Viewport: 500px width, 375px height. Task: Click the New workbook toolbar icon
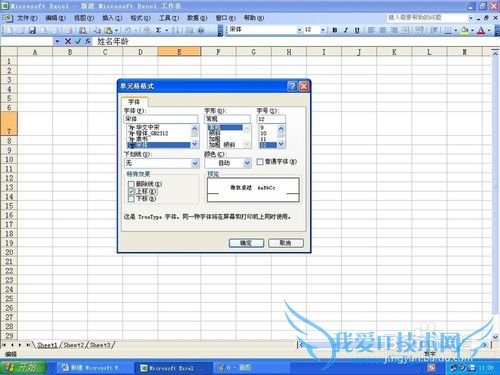coord(9,30)
